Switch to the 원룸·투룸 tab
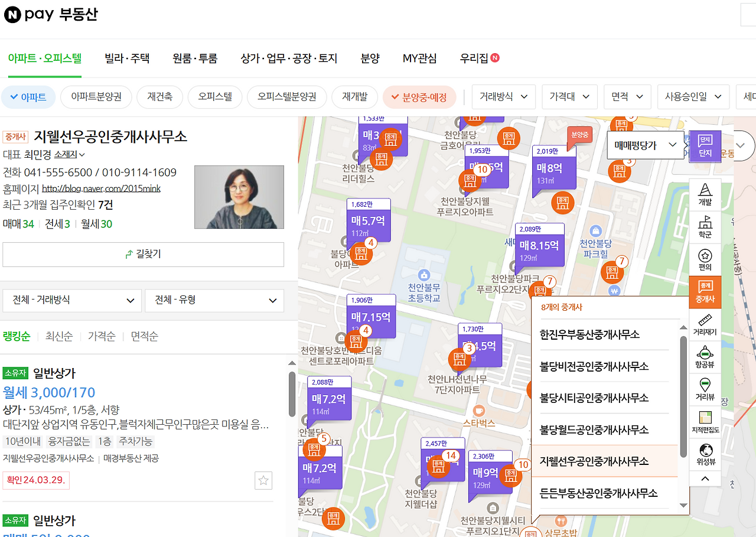The width and height of the screenshot is (756, 537). (x=195, y=58)
